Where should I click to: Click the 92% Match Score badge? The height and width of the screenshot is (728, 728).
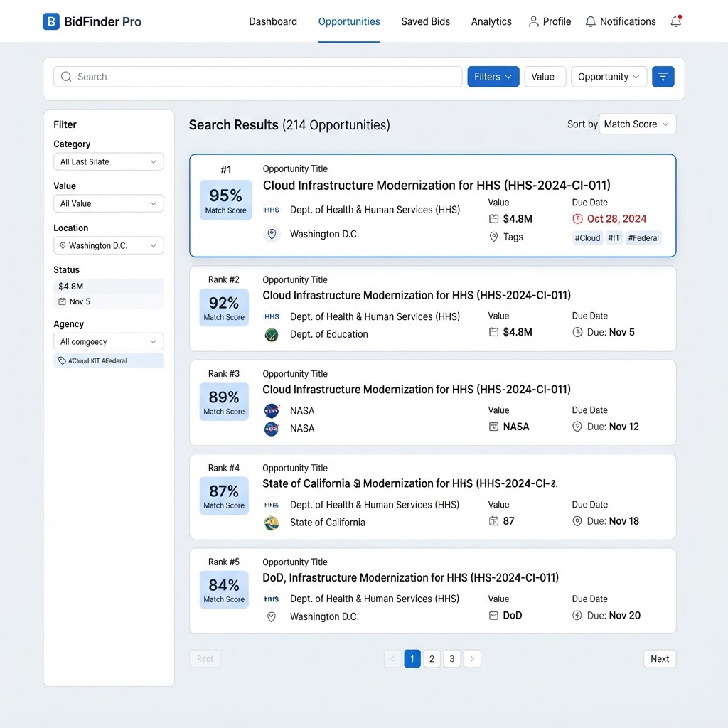click(x=224, y=307)
